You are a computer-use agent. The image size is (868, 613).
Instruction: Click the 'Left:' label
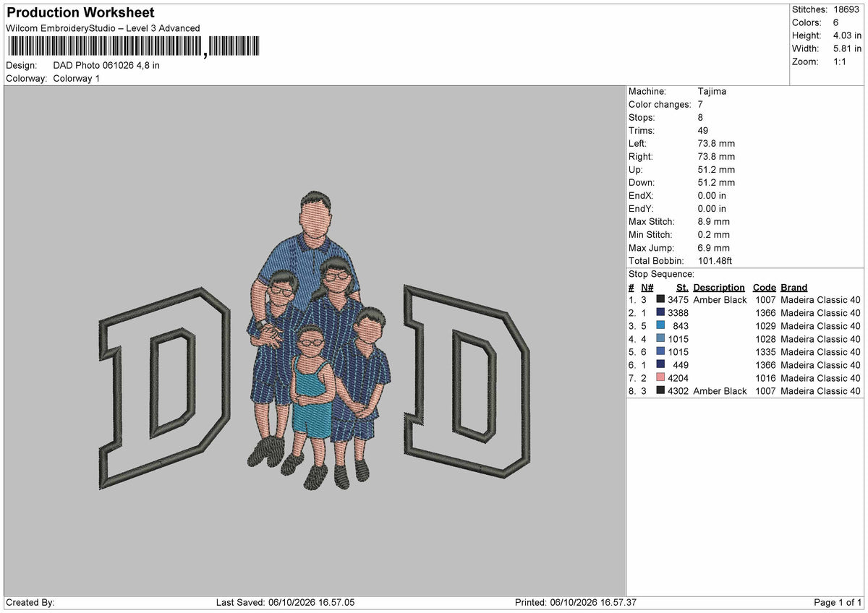tap(639, 143)
